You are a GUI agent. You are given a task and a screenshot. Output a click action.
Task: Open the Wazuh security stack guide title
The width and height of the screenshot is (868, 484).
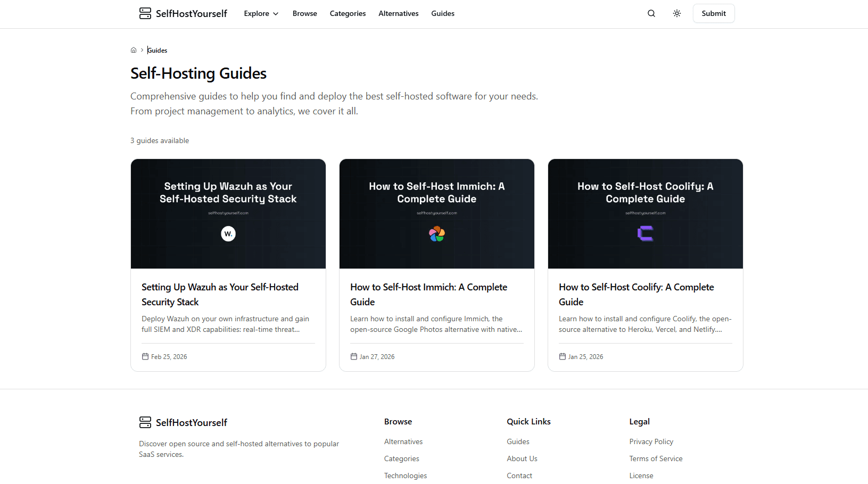pyautogui.click(x=220, y=294)
